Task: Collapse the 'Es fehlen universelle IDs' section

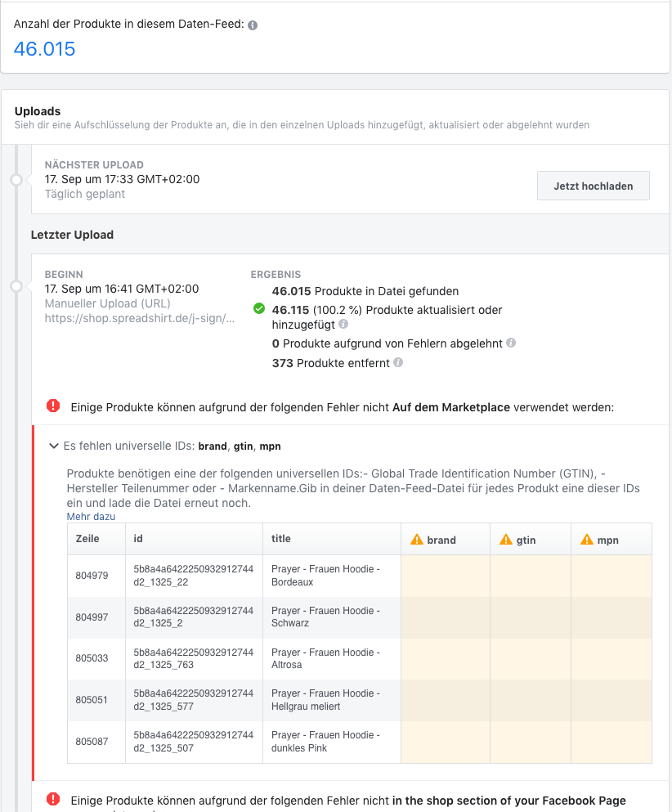Action: coord(54,446)
